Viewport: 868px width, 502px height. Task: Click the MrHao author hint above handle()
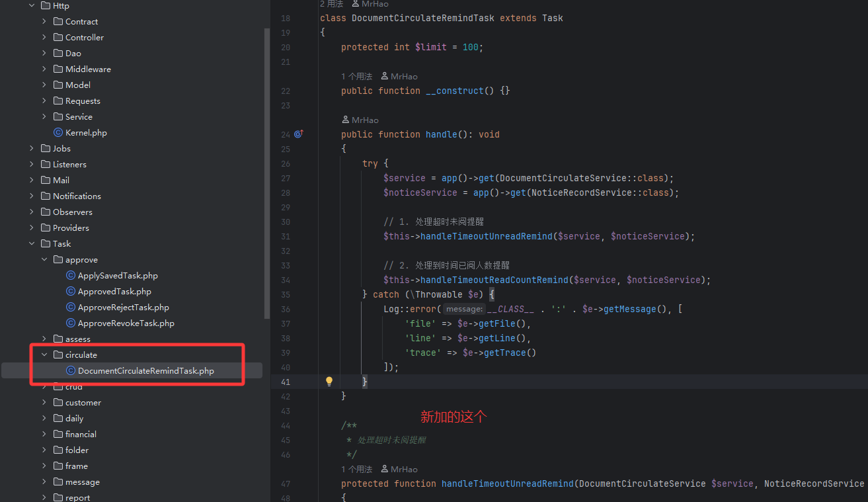[x=360, y=120]
